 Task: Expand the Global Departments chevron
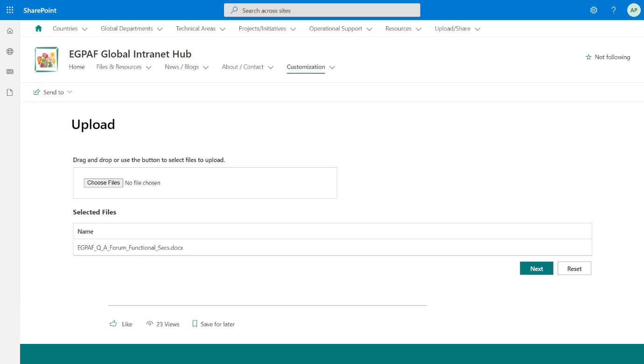coord(160,29)
